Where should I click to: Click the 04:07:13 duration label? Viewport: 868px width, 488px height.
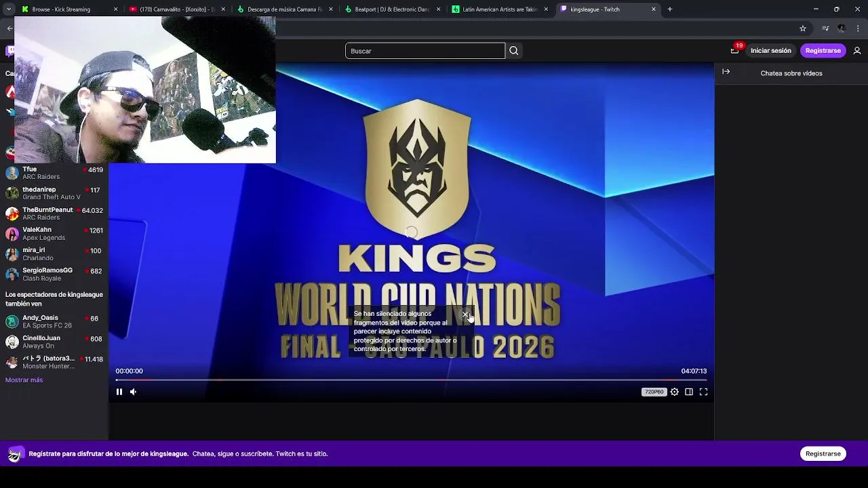click(x=694, y=371)
